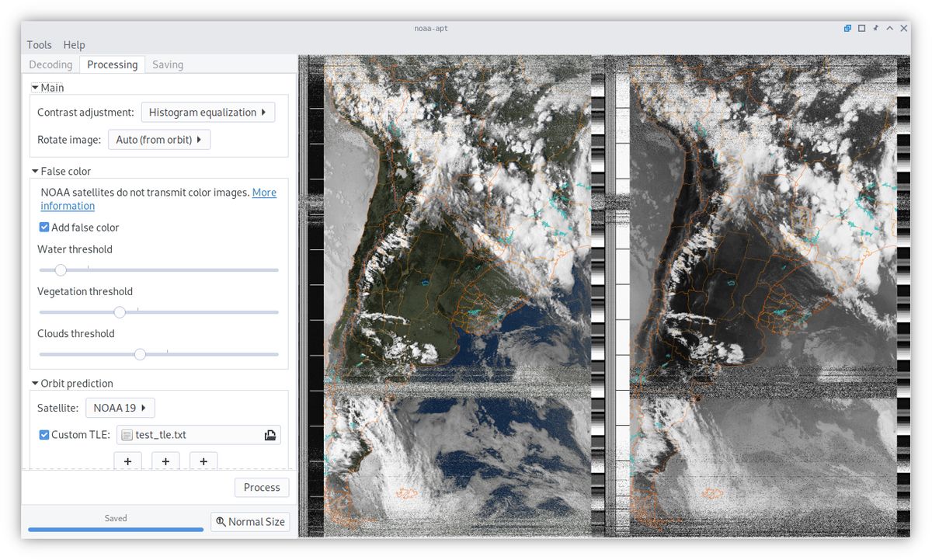The image size is (932, 560).
Task: Click the blue overlapping-windows icon in the title bar
Action: click(847, 29)
